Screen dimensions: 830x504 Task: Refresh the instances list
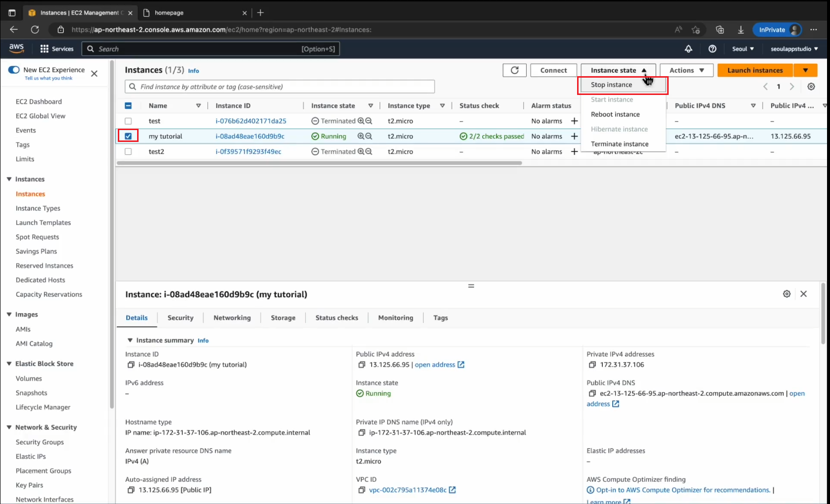(515, 70)
